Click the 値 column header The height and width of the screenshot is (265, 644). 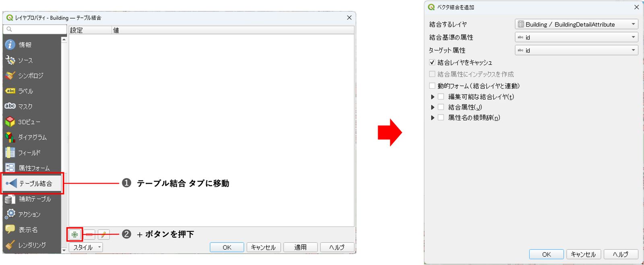[x=233, y=30]
